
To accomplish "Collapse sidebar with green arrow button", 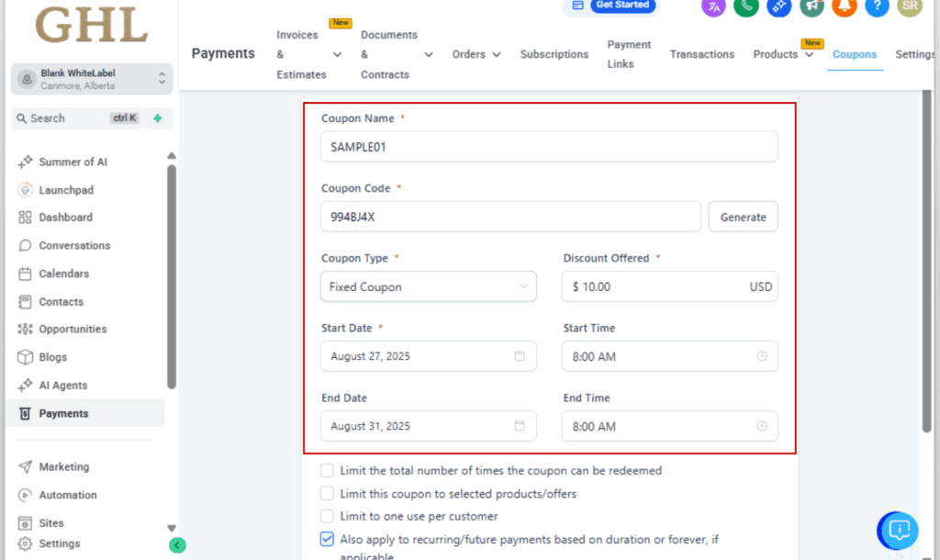I will pos(177,545).
